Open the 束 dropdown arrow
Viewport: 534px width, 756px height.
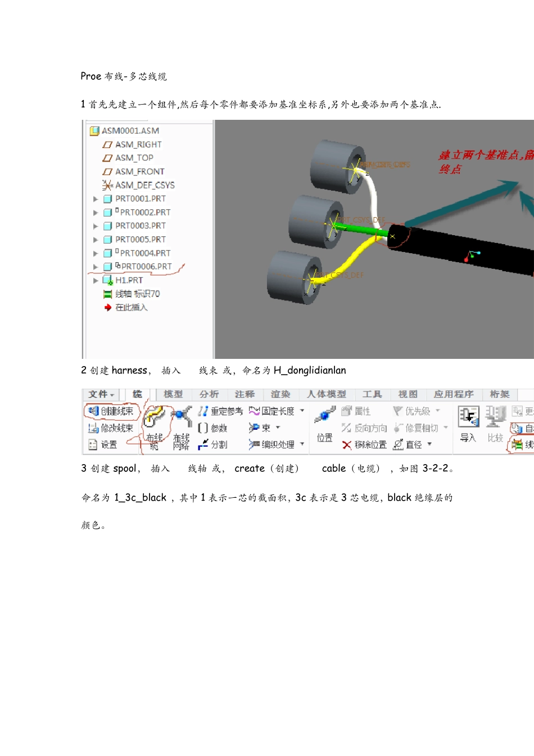coord(278,427)
